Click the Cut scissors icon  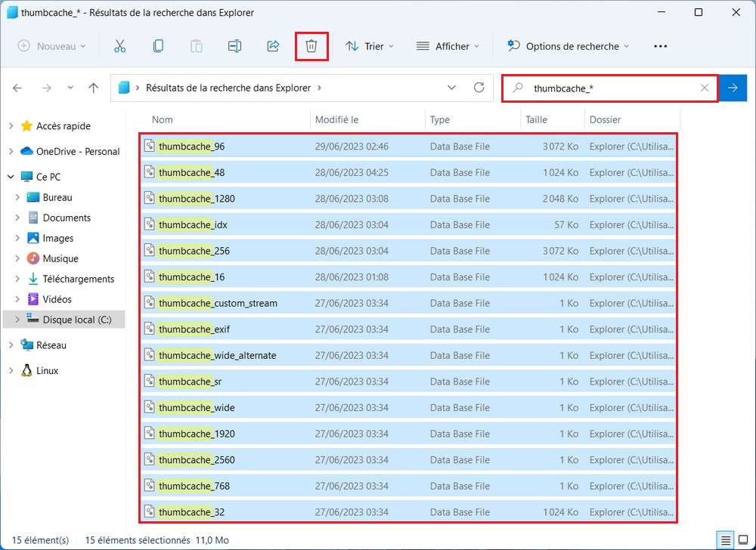(119, 46)
